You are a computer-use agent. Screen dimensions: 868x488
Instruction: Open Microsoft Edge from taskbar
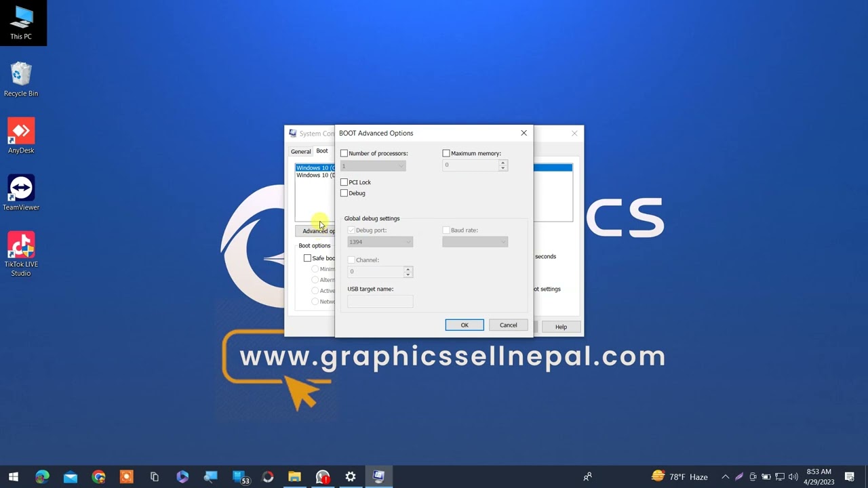tap(42, 477)
